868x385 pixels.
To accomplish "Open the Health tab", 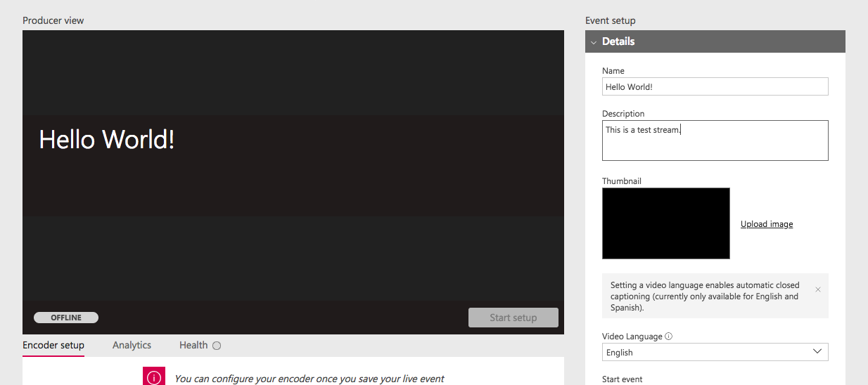I will pos(193,345).
